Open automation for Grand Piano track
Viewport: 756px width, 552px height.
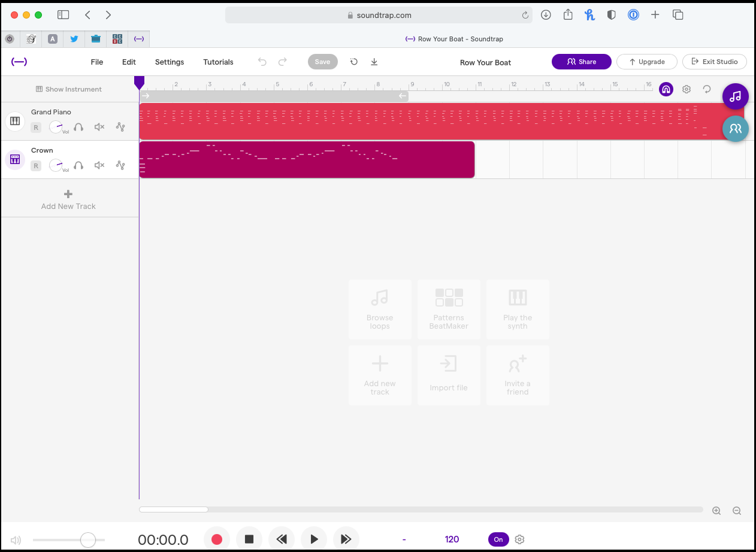[x=120, y=127]
